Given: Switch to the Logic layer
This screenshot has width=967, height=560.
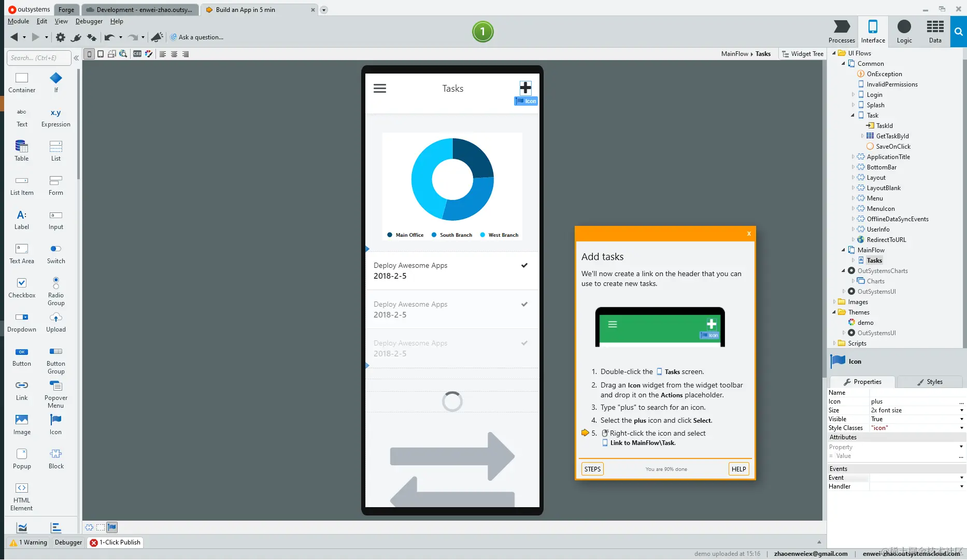Looking at the screenshot, I should coord(904,32).
